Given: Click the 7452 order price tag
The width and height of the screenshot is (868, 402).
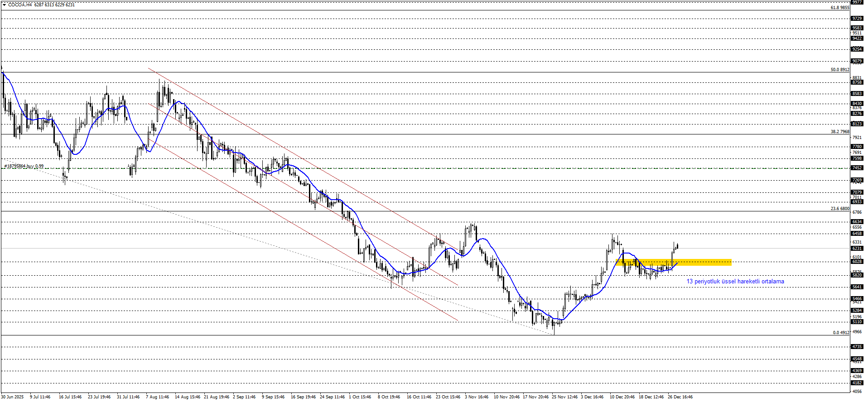Looking at the screenshot, I should (x=857, y=168).
